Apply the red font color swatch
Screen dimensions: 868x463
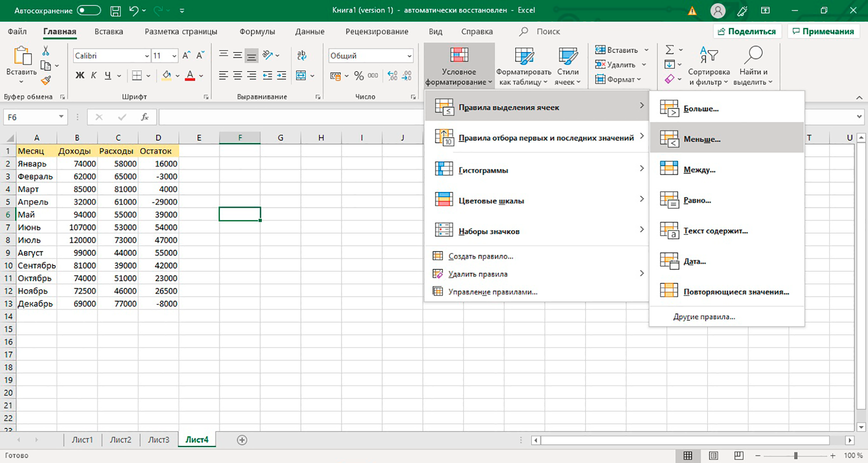coord(190,76)
